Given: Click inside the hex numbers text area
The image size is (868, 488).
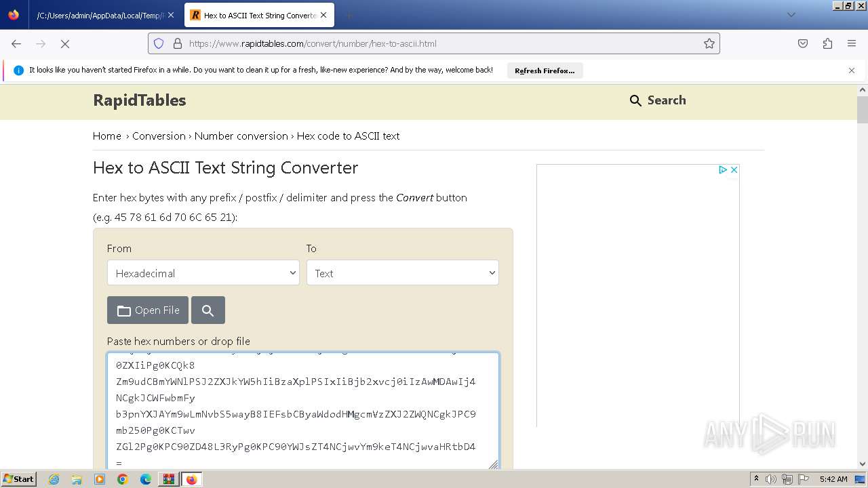Looking at the screenshot, I should tap(303, 411).
